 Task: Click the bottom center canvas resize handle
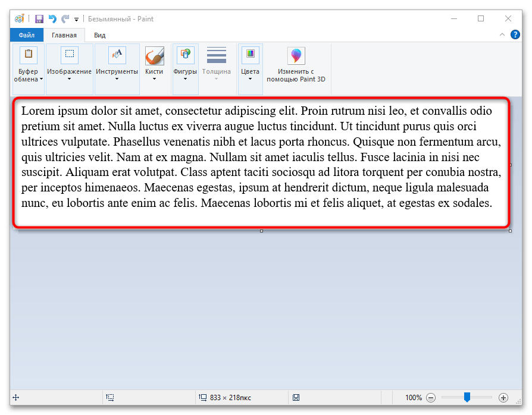(261, 231)
